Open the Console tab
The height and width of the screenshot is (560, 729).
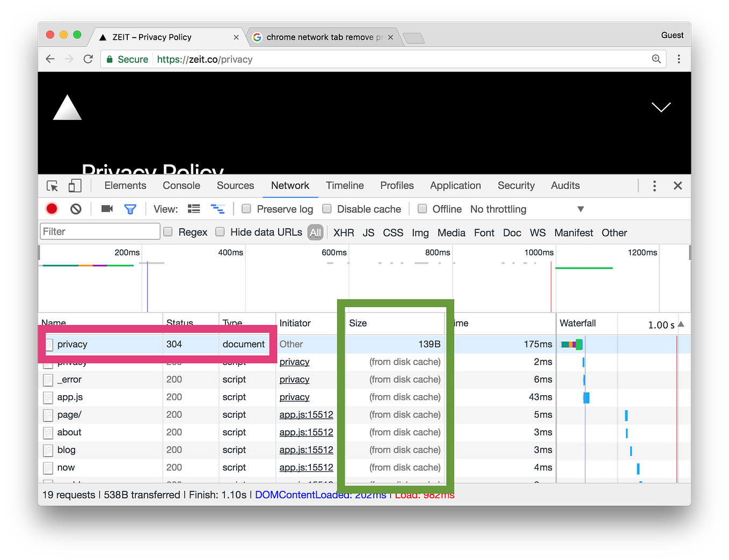pyautogui.click(x=181, y=186)
